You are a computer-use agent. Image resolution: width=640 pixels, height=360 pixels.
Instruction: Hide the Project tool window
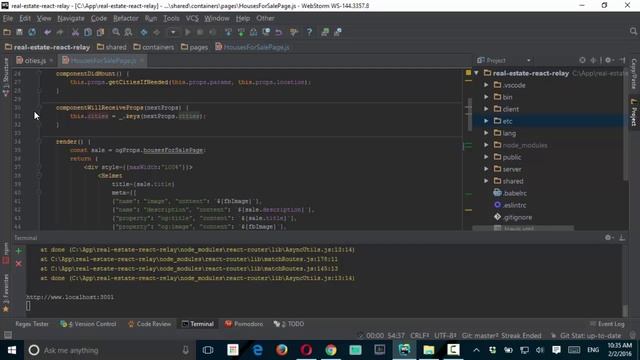(622, 60)
